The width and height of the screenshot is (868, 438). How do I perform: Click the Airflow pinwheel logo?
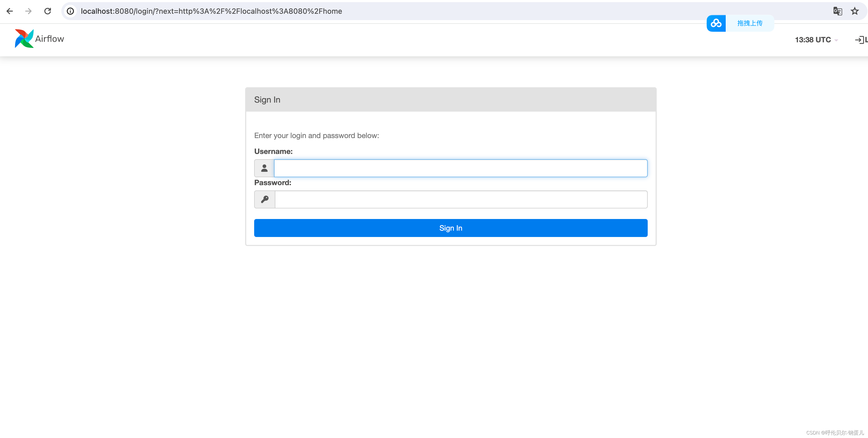tap(24, 38)
